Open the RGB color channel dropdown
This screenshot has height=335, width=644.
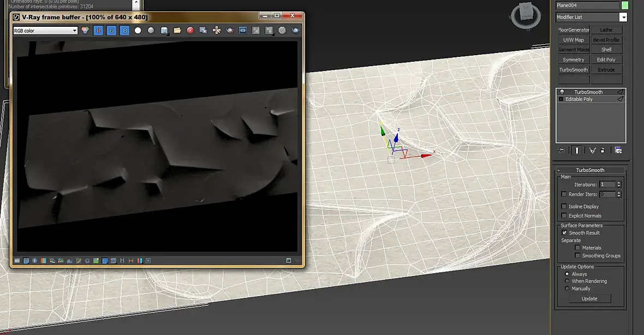[45, 31]
